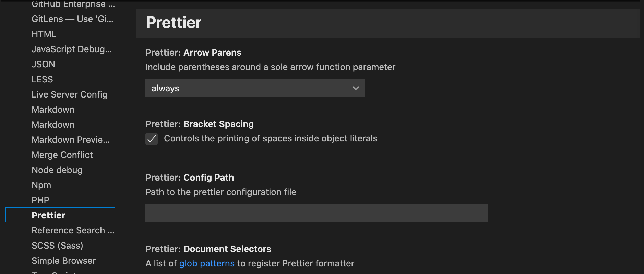The image size is (644, 274).
Task: Open PHP settings section
Action: [x=40, y=200]
